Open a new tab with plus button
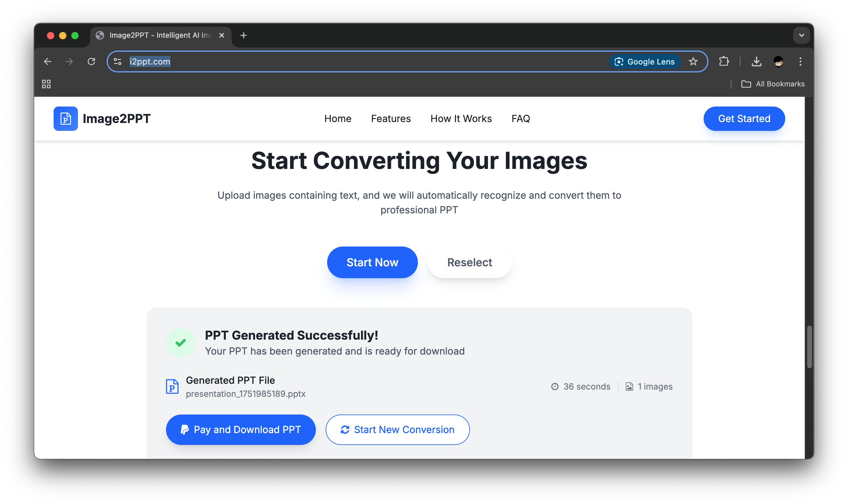The image size is (848, 504). point(243,35)
